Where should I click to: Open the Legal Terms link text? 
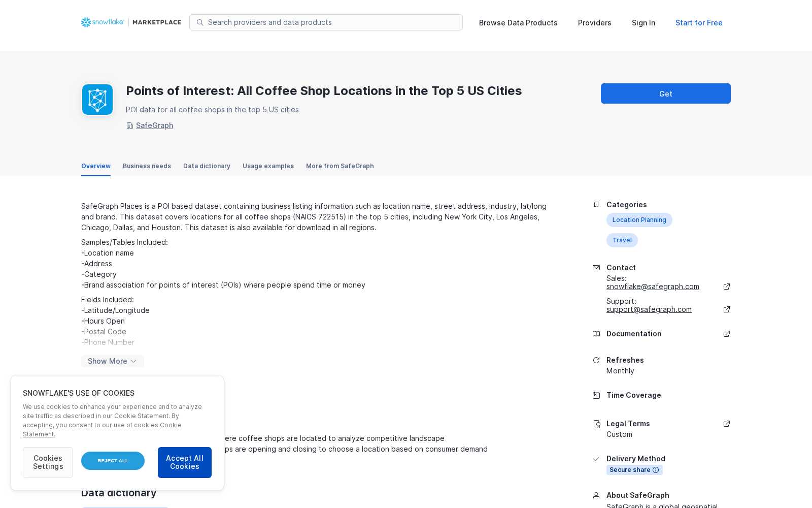628,424
